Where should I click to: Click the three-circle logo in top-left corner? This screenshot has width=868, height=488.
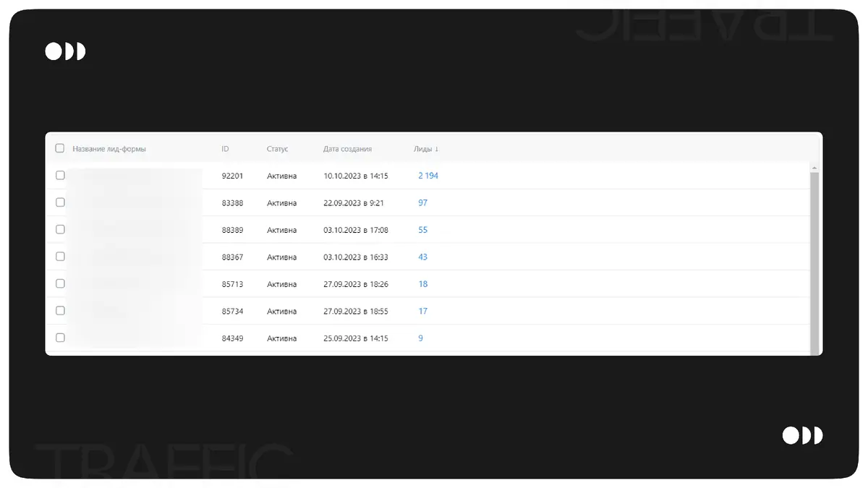pos(65,51)
